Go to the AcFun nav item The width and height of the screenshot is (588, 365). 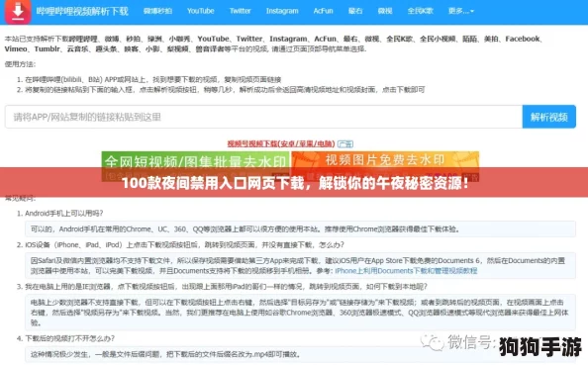tap(324, 11)
